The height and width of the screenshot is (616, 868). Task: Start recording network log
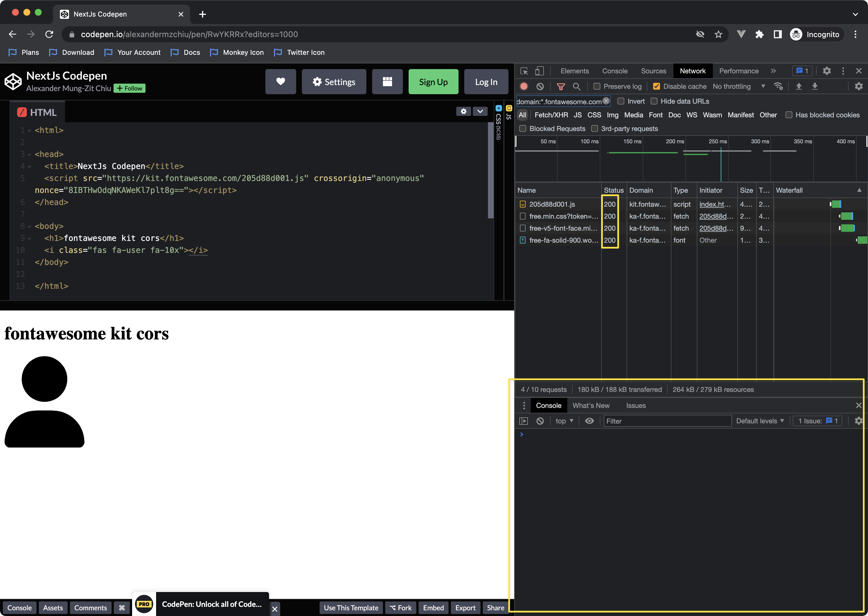tap(524, 86)
